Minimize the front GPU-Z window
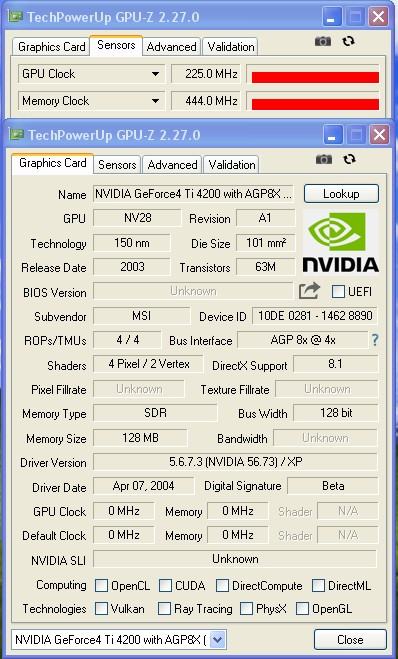398x659 pixels. click(332, 135)
